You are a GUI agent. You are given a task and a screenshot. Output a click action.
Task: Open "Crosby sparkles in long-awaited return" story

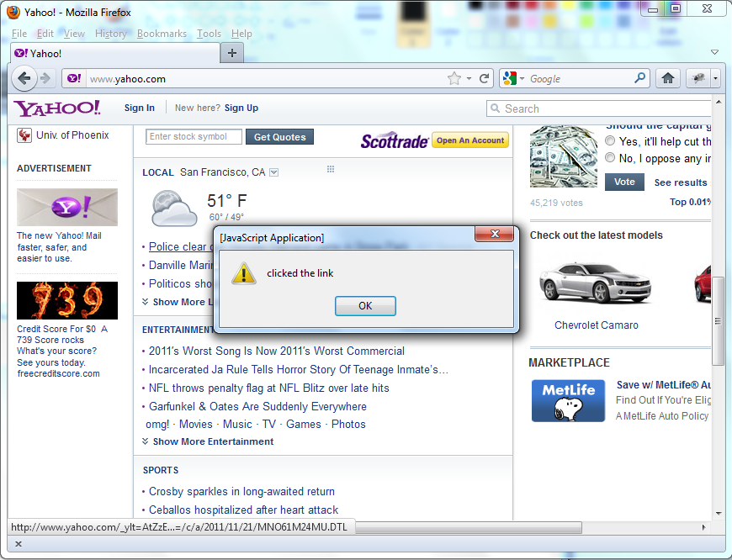(241, 491)
